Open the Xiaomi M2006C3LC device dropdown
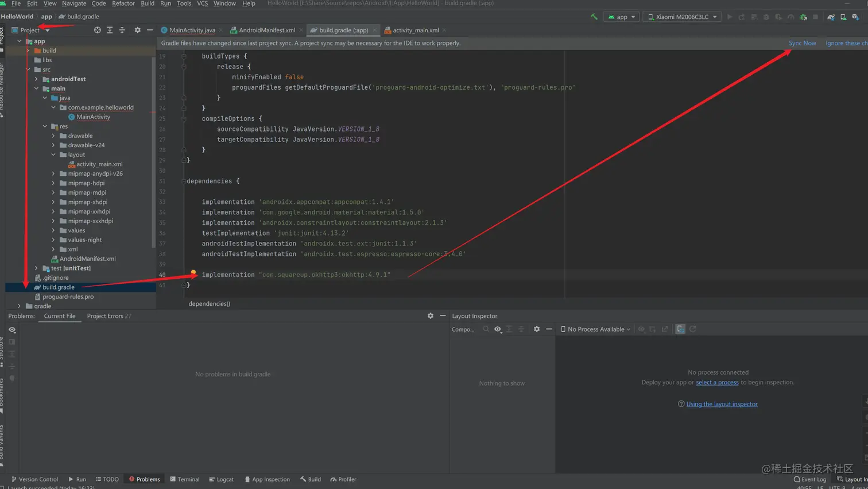 [x=682, y=17]
